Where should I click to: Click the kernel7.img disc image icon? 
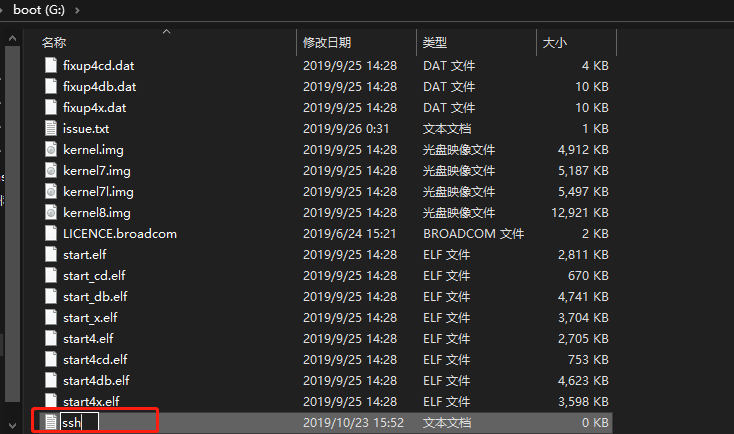51,170
